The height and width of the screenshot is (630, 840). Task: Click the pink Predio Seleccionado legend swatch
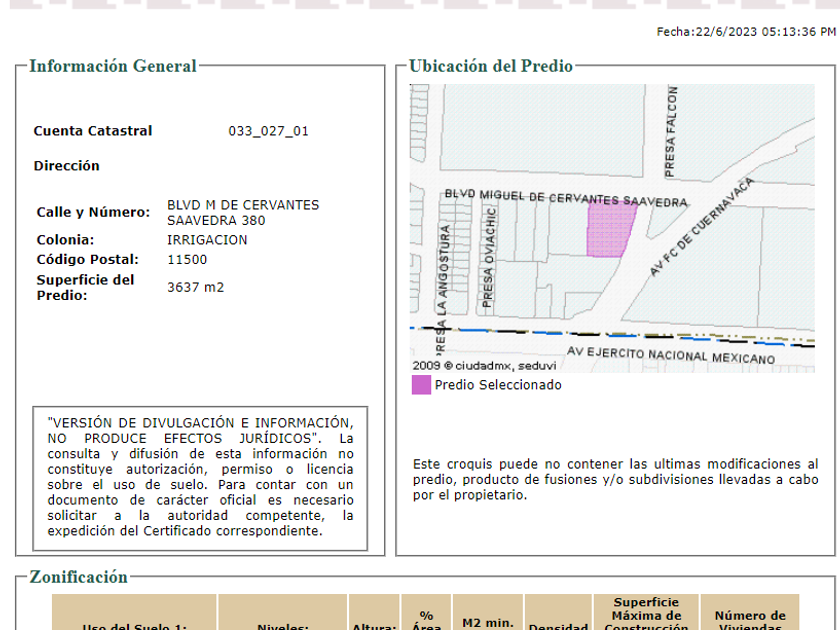[421, 385]
